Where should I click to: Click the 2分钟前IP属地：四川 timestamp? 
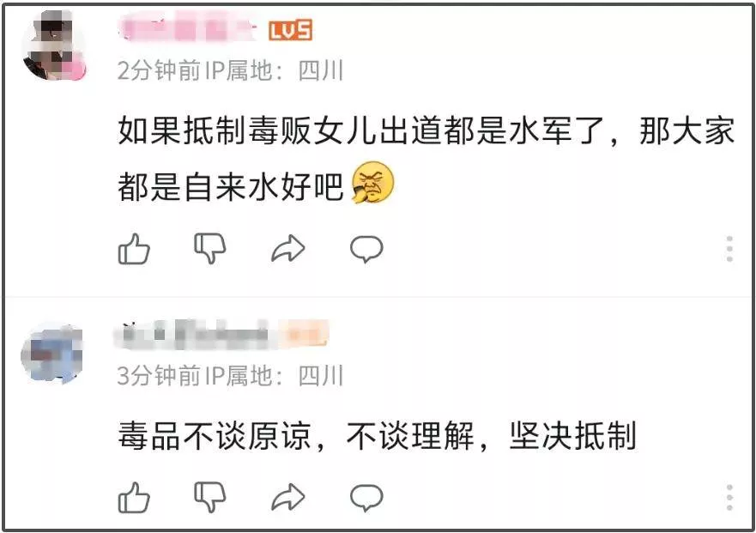tap(230, 71)
